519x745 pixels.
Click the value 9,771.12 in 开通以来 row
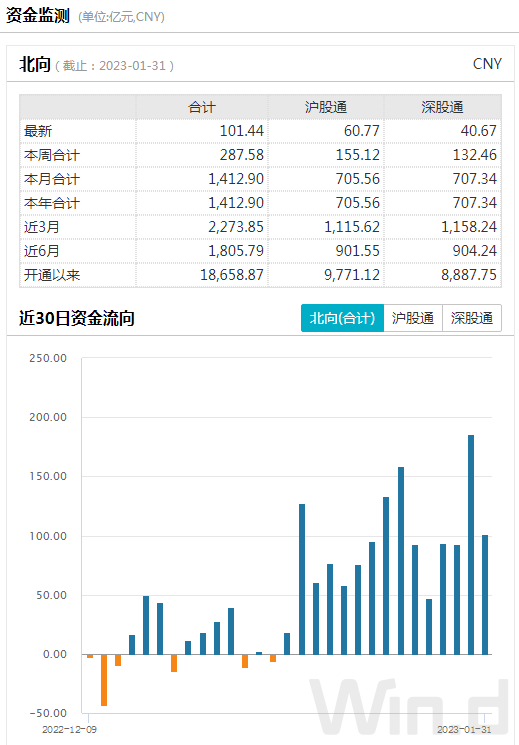[x=352, y=275]
